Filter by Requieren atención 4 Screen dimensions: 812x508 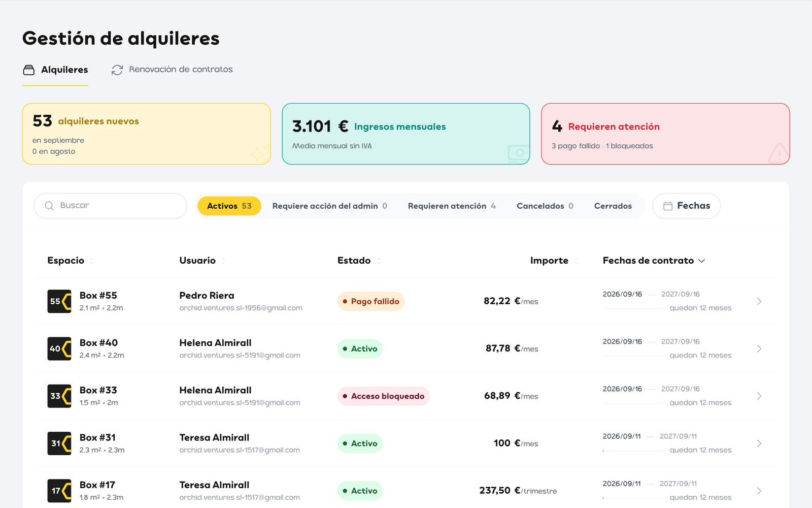(452, 206)
